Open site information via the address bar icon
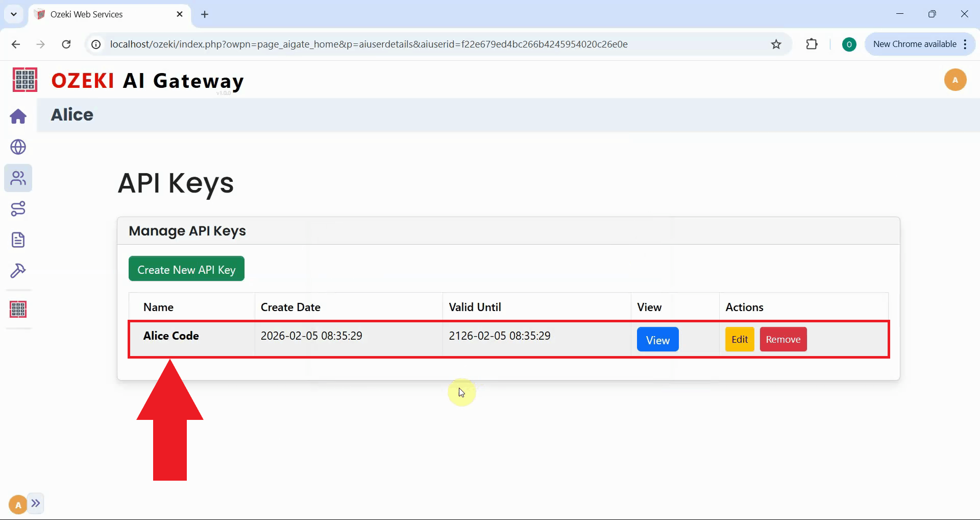Screen dimensions: 980x520 (95, 44)
